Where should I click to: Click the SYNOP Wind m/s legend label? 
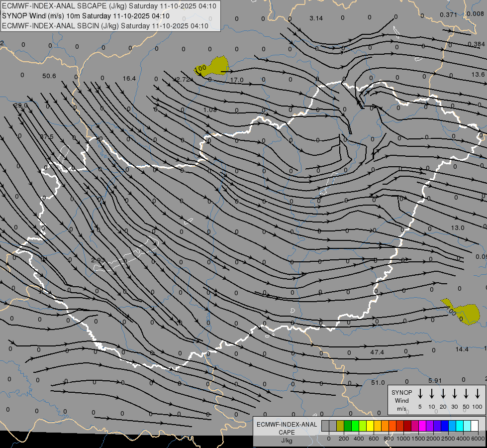click(401, 400)
